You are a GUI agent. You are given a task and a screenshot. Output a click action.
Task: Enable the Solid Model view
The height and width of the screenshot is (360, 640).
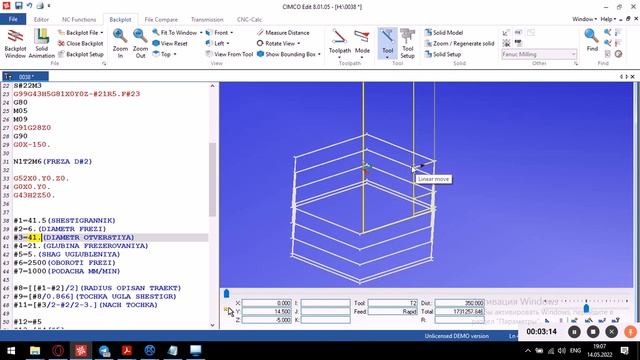pyautogui.click(x=444, y=33)
